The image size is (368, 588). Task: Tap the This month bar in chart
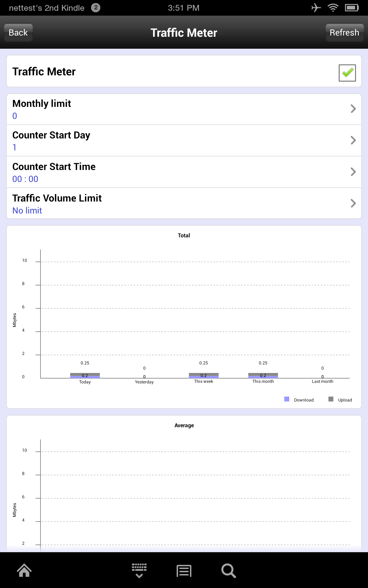point(263,375)
